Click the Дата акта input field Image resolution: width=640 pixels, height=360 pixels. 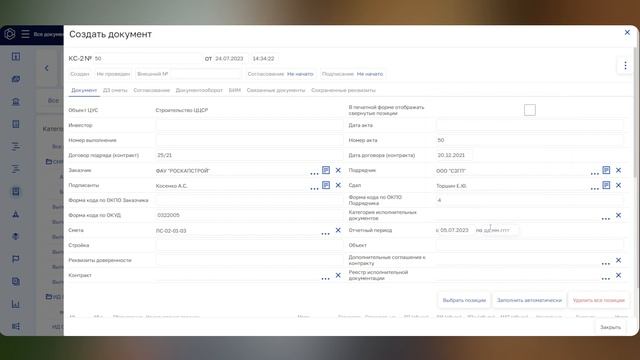click(x=529, y=125)
